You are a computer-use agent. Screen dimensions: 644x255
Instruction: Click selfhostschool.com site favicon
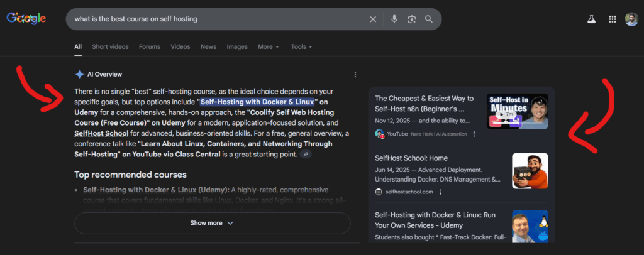tap(379, 192)
